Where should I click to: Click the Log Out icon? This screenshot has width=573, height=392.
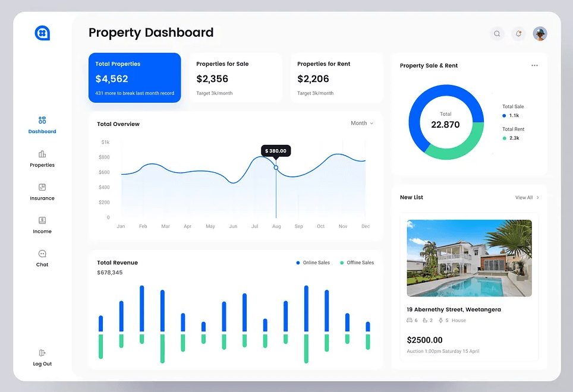[42, 353]
